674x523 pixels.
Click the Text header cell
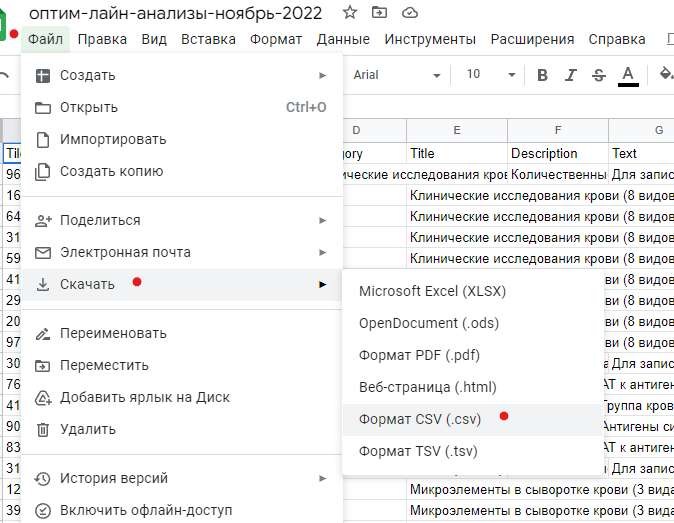point(641,153)
